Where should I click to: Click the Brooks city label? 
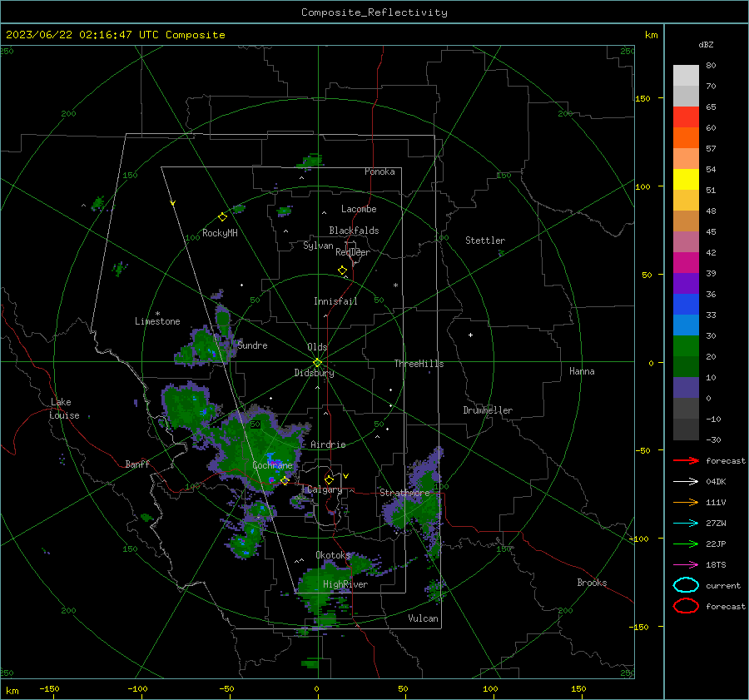click(592, 583)
